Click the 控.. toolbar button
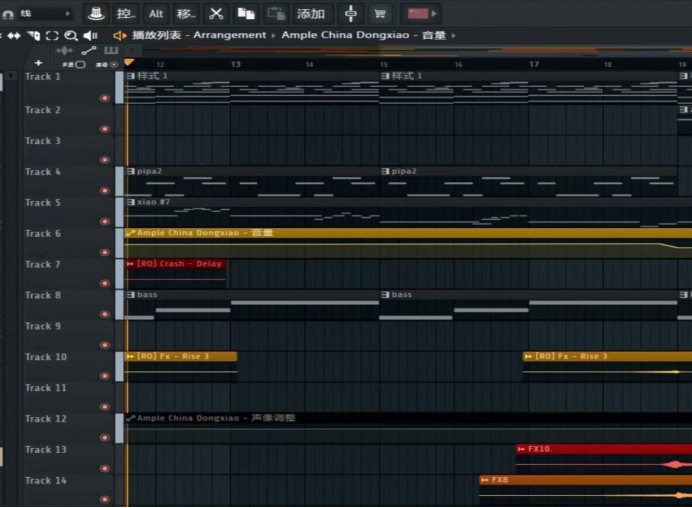The height and width of the screenshot is (508, 692). (126, 14)
